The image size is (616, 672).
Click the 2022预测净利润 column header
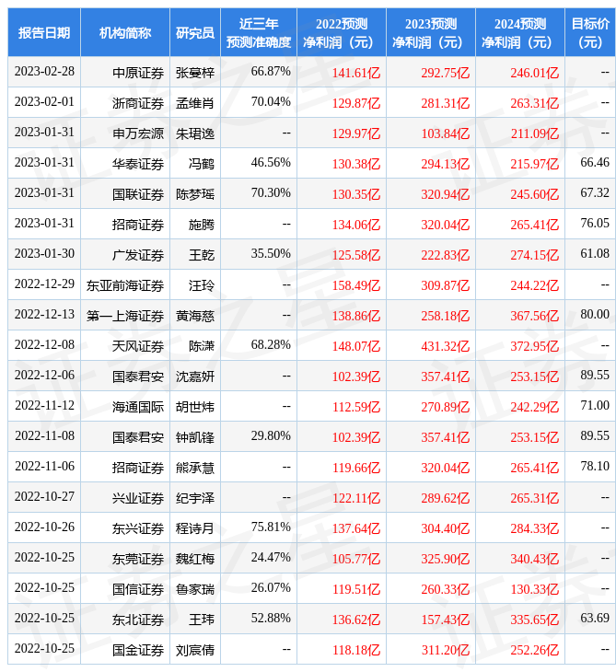[x=341, y=32]
